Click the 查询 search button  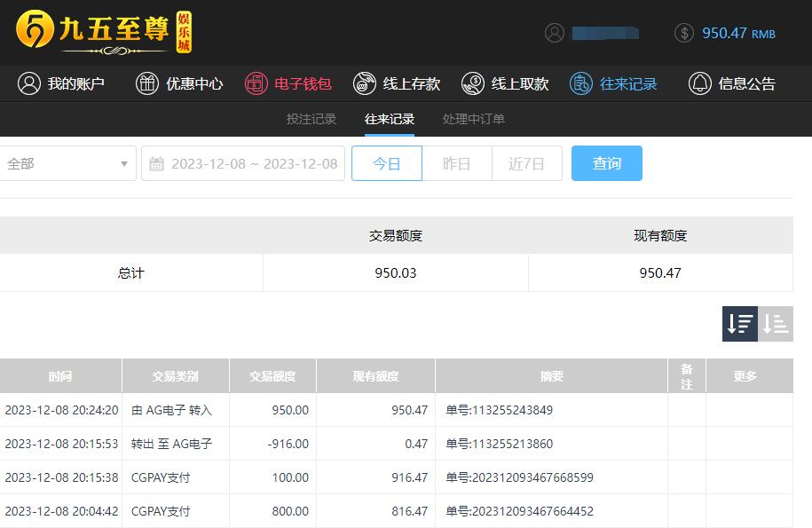point(607,163)
